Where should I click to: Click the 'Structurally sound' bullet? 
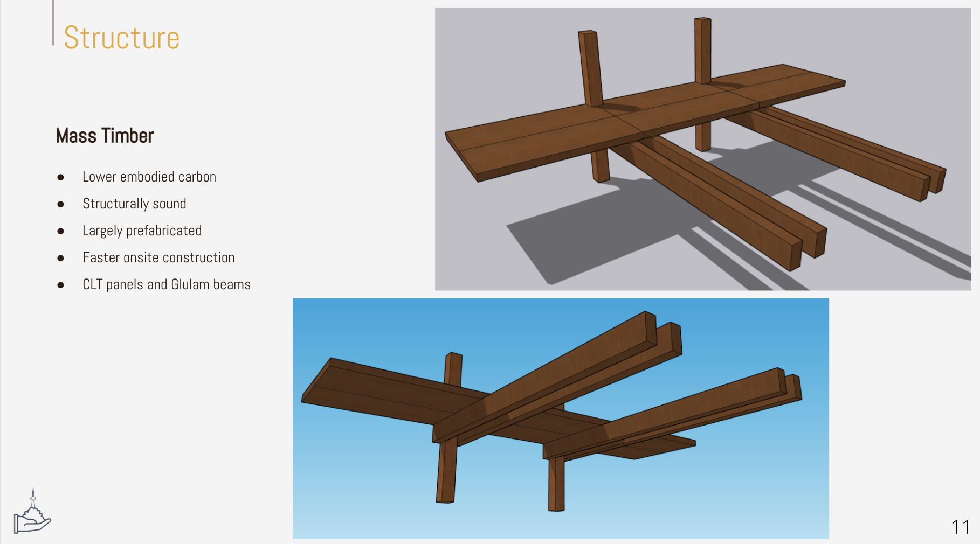(134, 204)
